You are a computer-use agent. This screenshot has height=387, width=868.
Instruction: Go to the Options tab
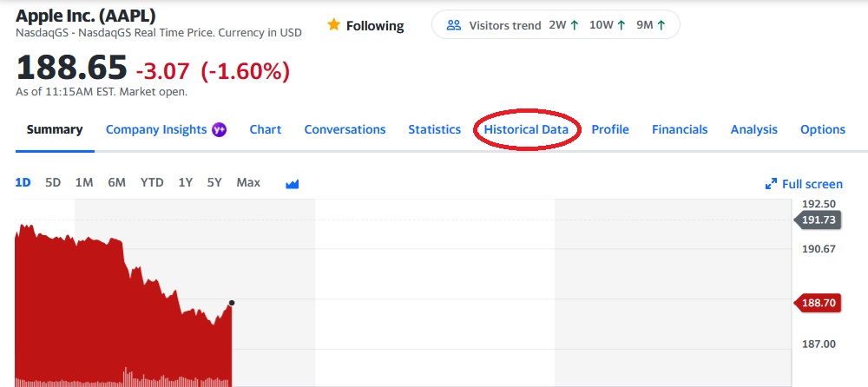(x=822, y=129)
